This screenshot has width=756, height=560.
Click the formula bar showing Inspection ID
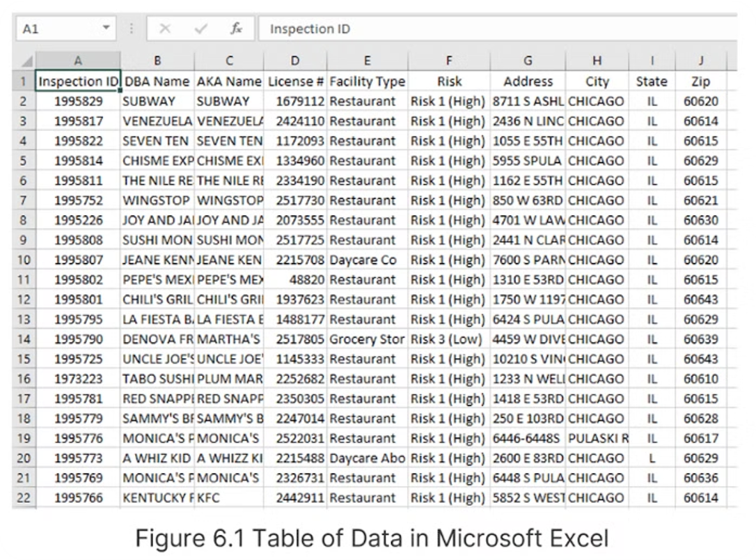pyautogui.click(x=498, y=29)
